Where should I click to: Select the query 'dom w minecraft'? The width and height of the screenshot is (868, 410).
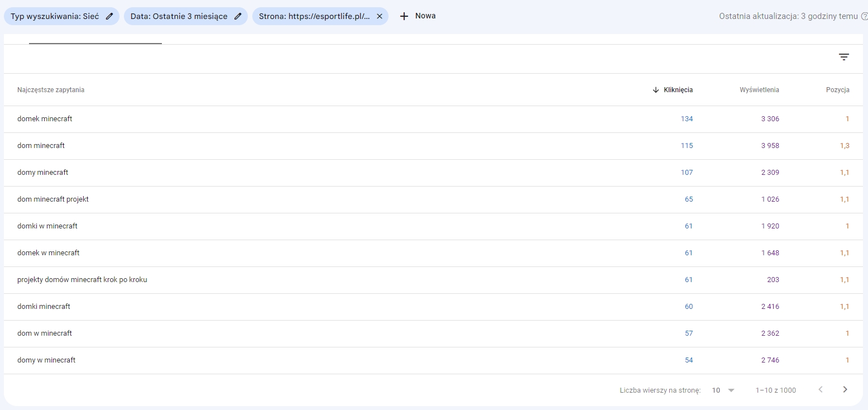pos(45,333)
